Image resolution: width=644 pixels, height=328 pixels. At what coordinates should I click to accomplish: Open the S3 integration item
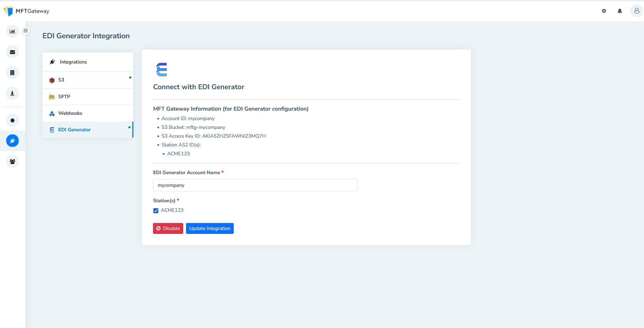click(88, 80)
